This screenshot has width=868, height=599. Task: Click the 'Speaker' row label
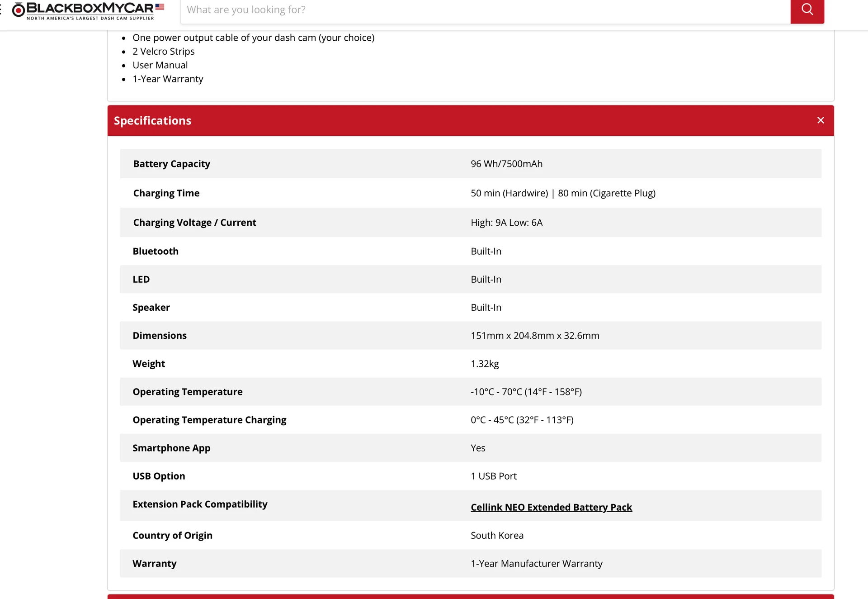click(x=151, y=308)
